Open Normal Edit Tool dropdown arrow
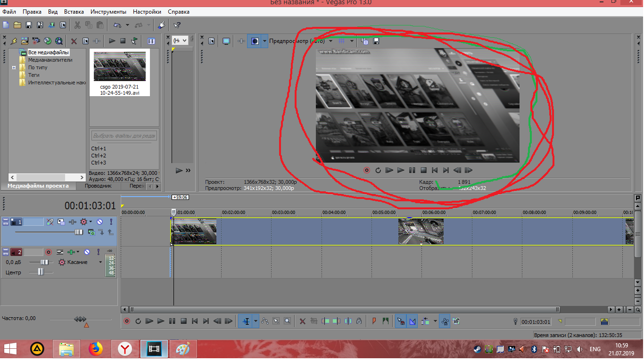The height and width of the screenshot is (362, 644). click(x=256, y=321)
